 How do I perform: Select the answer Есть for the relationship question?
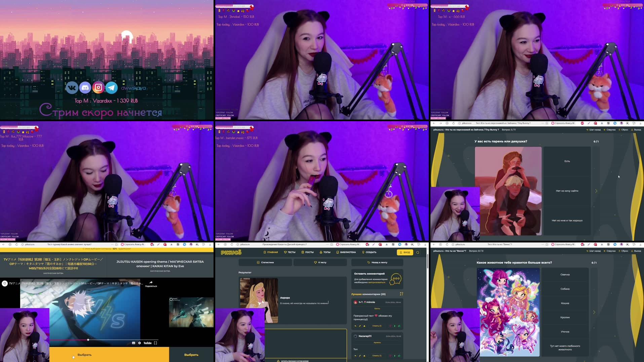click(x=567, y=161)
